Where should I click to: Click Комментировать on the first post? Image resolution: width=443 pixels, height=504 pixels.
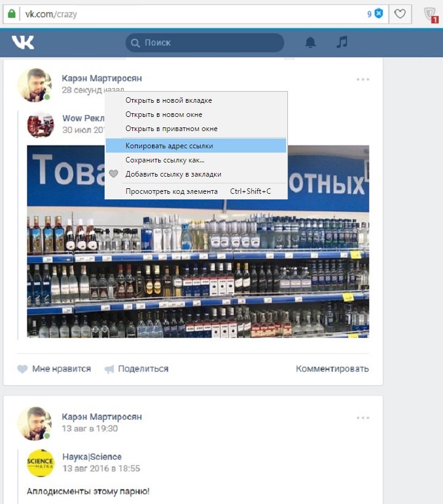(x=332, y=369)
